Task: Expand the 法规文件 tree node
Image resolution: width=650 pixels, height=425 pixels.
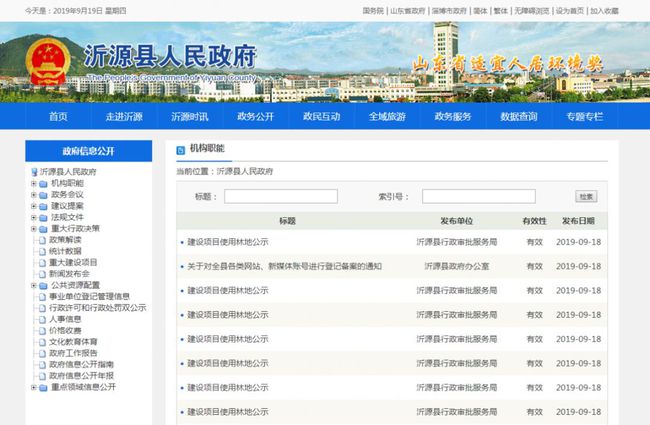Action: 34,217
